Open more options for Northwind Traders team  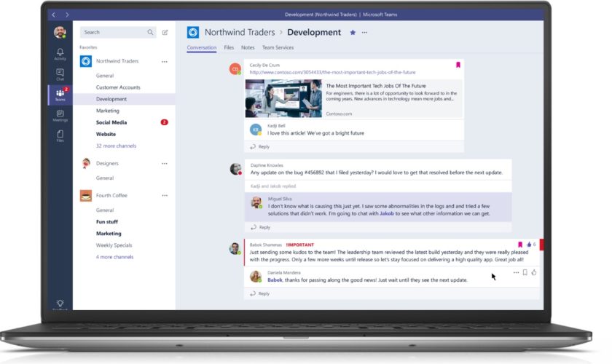click(165, 62)
